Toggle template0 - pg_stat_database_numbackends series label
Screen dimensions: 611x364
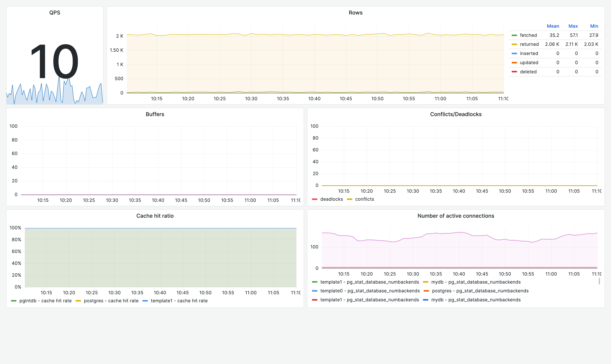pyautogui.click(x=370, y=291)
